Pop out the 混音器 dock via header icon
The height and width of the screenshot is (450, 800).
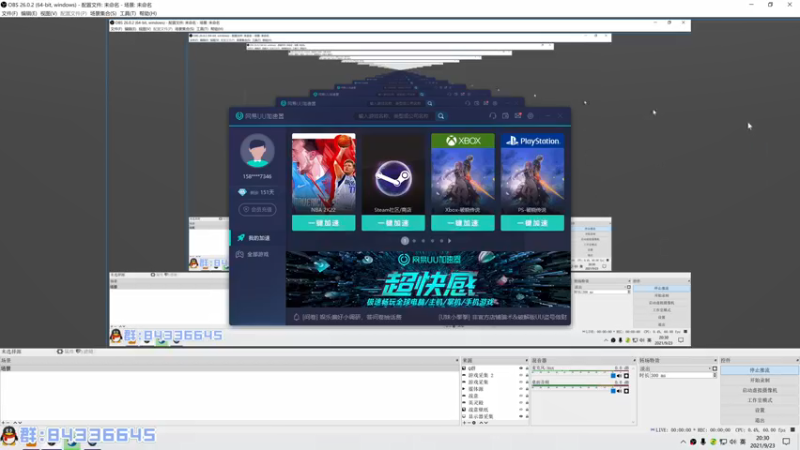point(634,360)
